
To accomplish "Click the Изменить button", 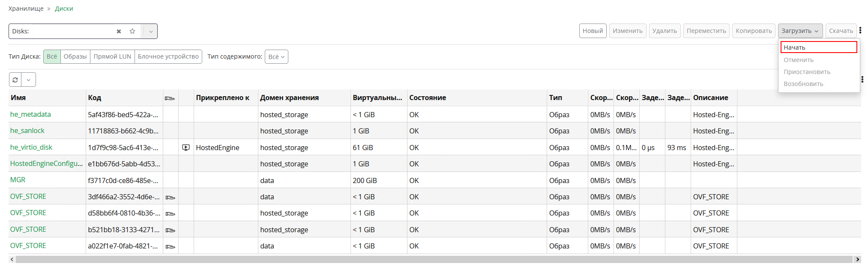I will click(628, 31).
